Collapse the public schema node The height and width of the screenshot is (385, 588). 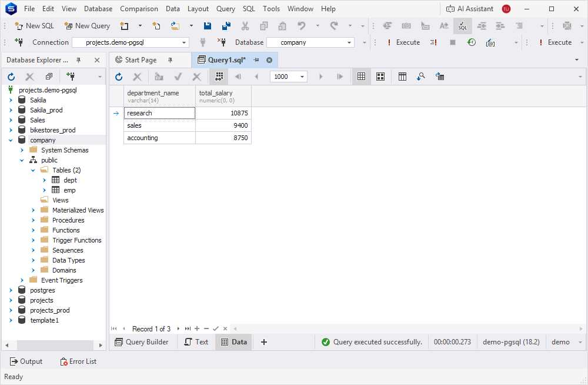pyautogui.click(x=22, y=160)
